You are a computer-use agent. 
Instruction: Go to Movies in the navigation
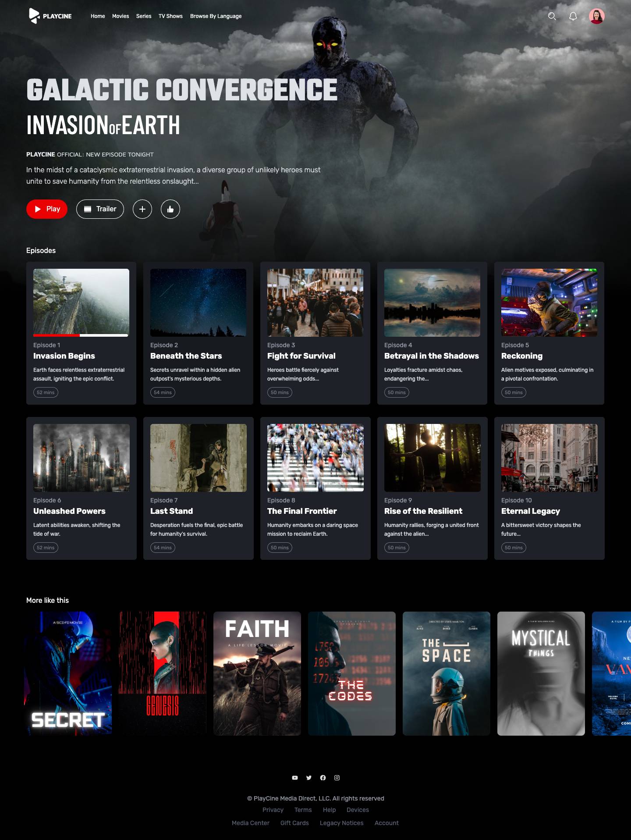[x=121, y=16]
